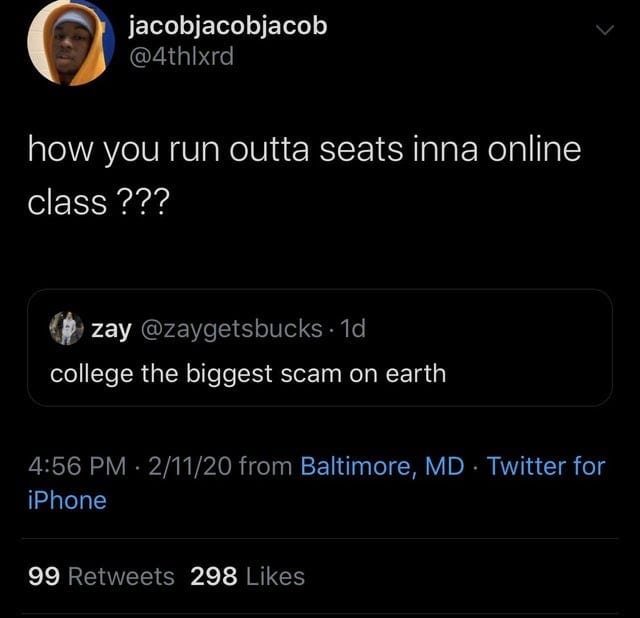640x618 pixels.
Task: Open the quoted tweet about college scam
Action: click(320, 348)
